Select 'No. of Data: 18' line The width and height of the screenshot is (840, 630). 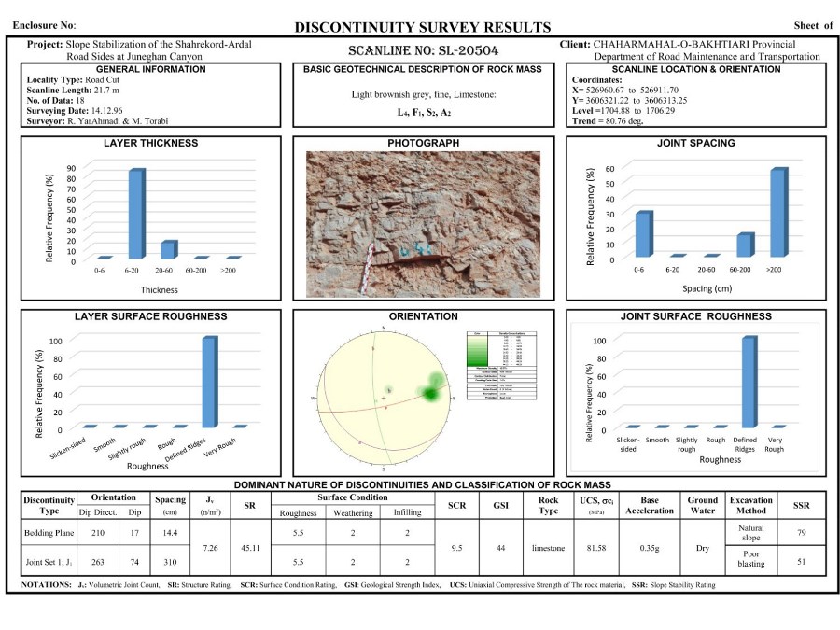[56, 100]
